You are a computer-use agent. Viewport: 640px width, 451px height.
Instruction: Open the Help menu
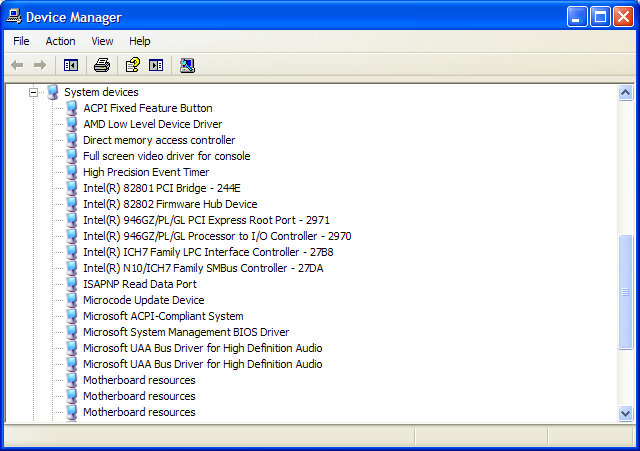[140, 41]
